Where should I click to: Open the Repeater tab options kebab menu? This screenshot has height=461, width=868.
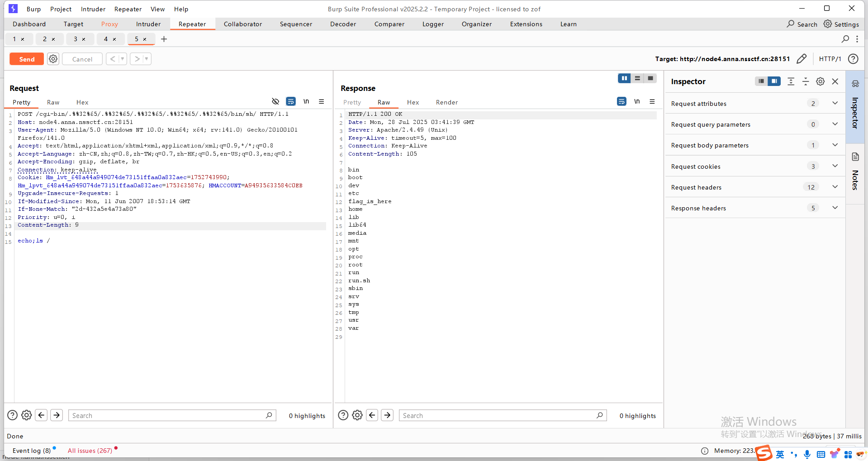[857, 39]
